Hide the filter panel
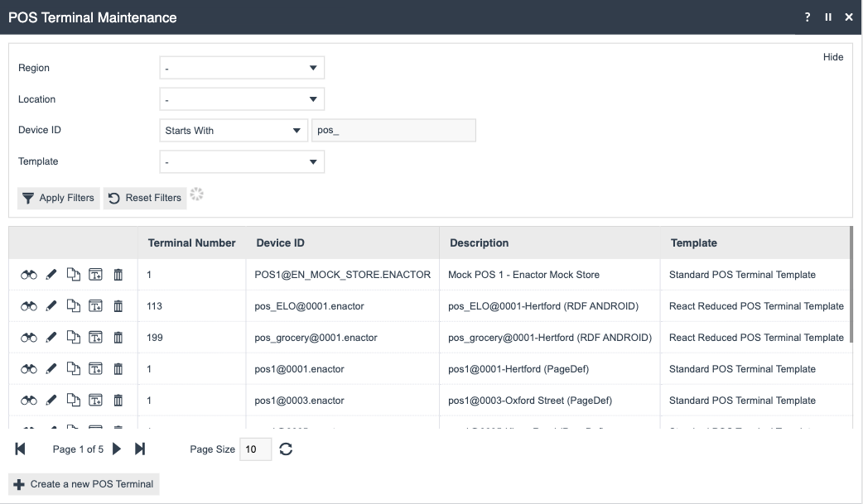 pos(833,56)
